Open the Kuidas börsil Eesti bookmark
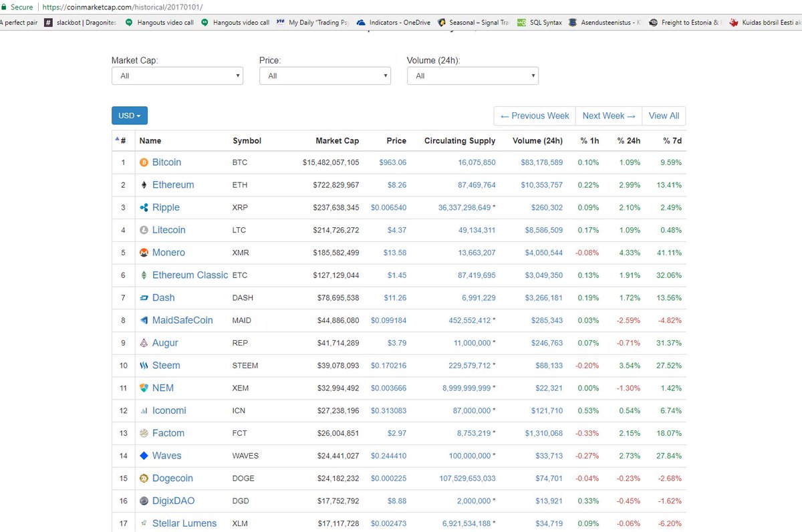The image size is (802, 532). [765, 22]
